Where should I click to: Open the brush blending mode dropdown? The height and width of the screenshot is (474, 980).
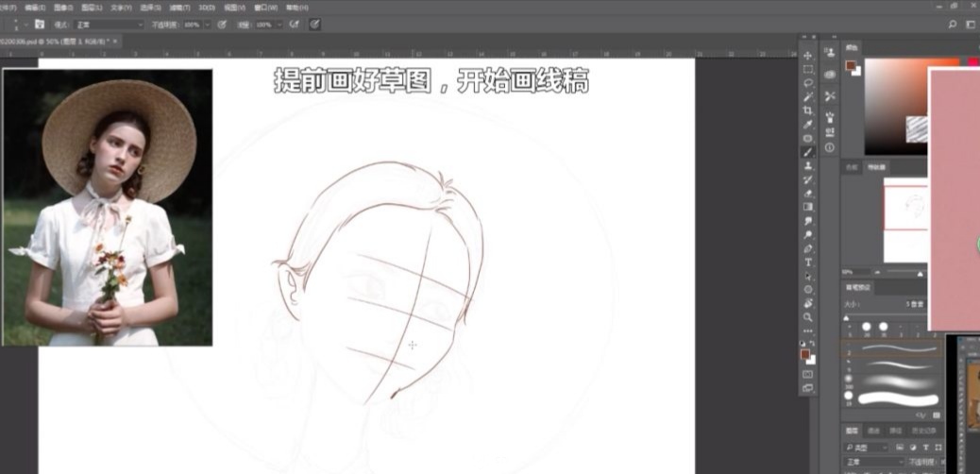110,24
